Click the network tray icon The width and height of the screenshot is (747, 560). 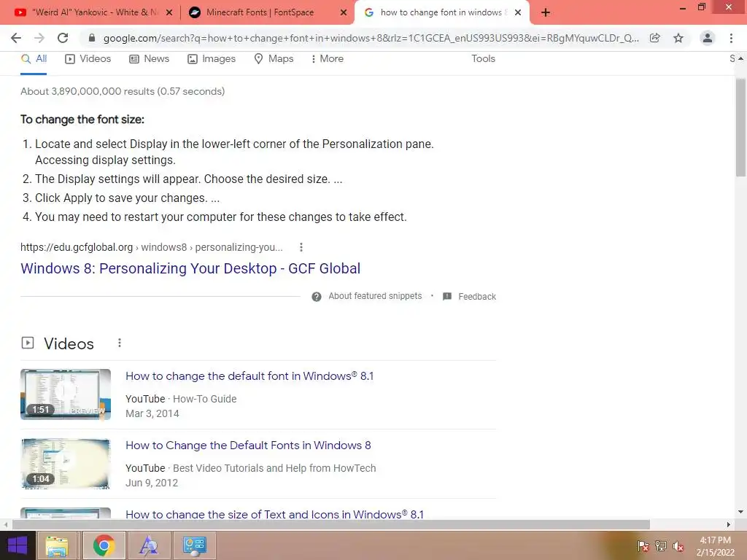pos(661,546)
